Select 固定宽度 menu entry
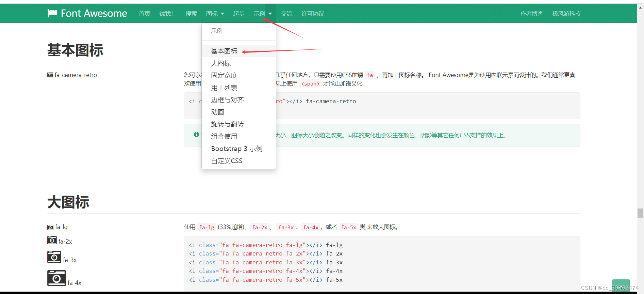 click(x=239, y=76)
